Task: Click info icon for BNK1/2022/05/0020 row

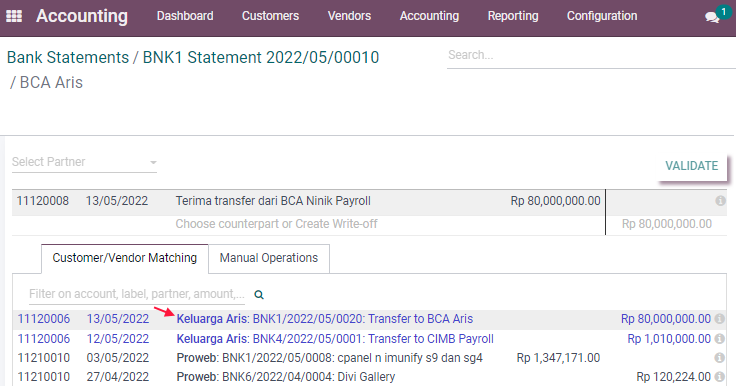Action: point(720,319)
